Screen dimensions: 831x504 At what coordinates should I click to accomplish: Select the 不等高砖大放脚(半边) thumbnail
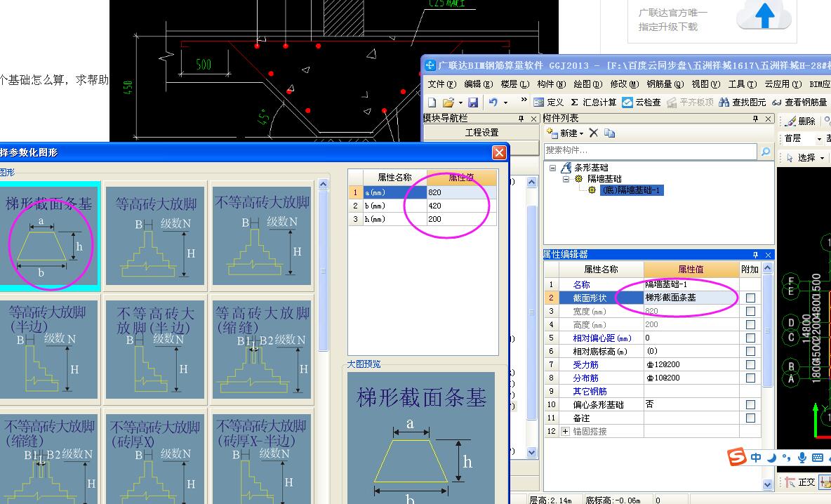click(x=155, y=350)
